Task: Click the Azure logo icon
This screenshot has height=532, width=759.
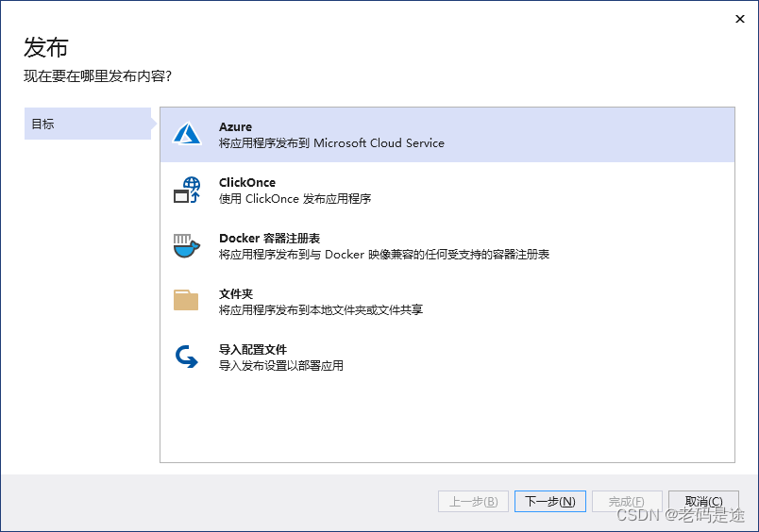Action: click(187, 134)
